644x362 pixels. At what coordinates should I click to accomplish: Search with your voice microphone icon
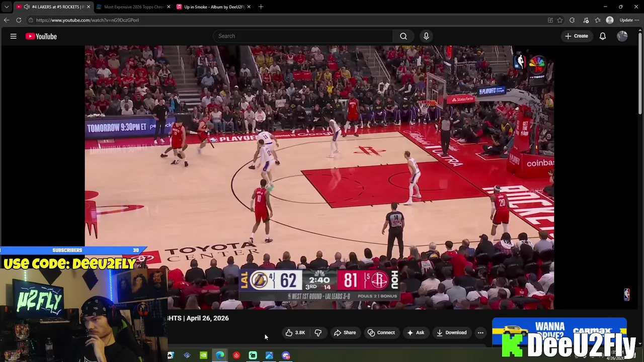(x=426, y=36)
